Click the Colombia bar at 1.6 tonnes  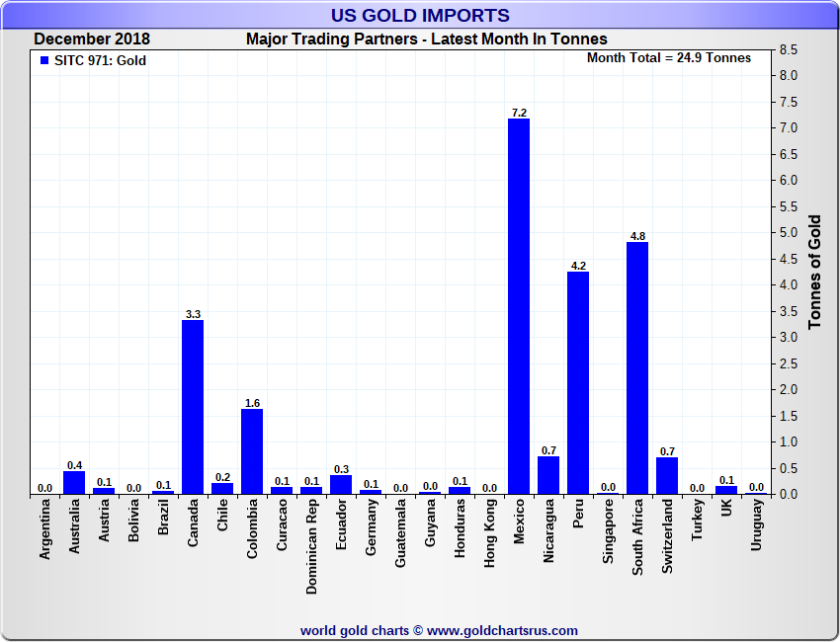click(x=252, y=451)
